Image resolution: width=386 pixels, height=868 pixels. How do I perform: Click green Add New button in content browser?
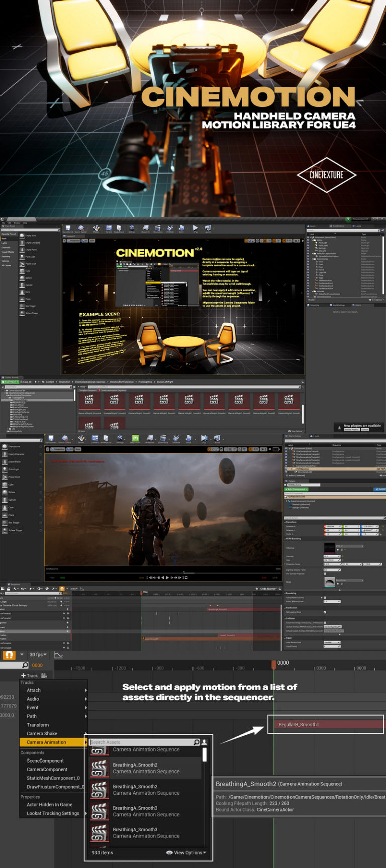coord(10,382)
